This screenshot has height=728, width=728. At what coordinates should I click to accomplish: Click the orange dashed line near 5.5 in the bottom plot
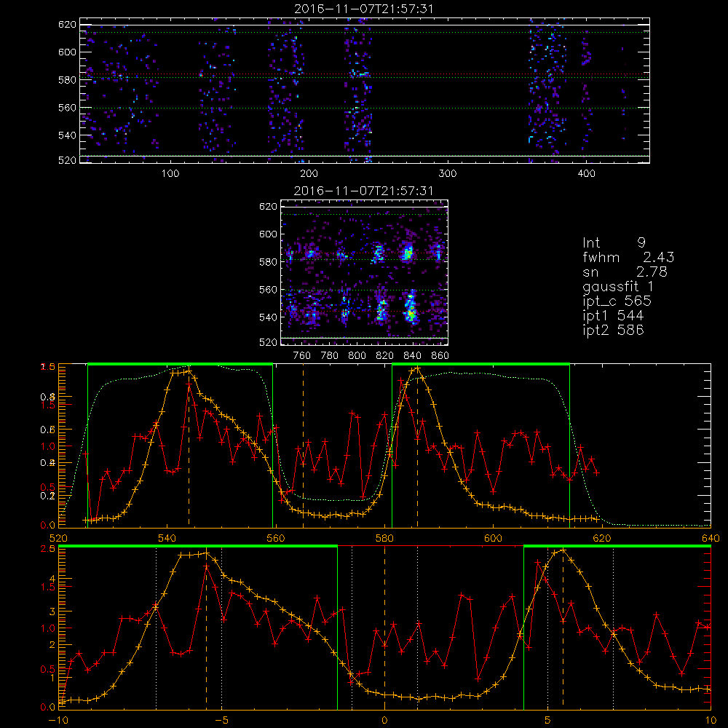(563, 629)
